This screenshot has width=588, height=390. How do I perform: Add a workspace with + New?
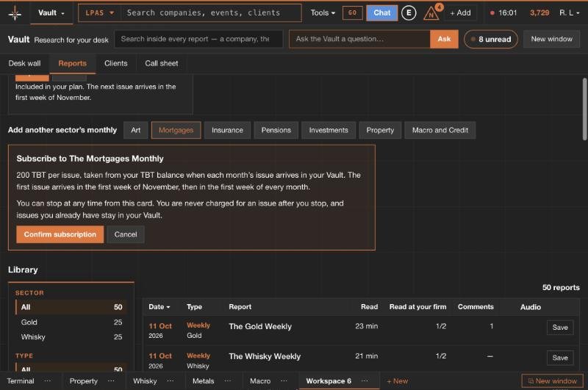[x=397, y=381]
